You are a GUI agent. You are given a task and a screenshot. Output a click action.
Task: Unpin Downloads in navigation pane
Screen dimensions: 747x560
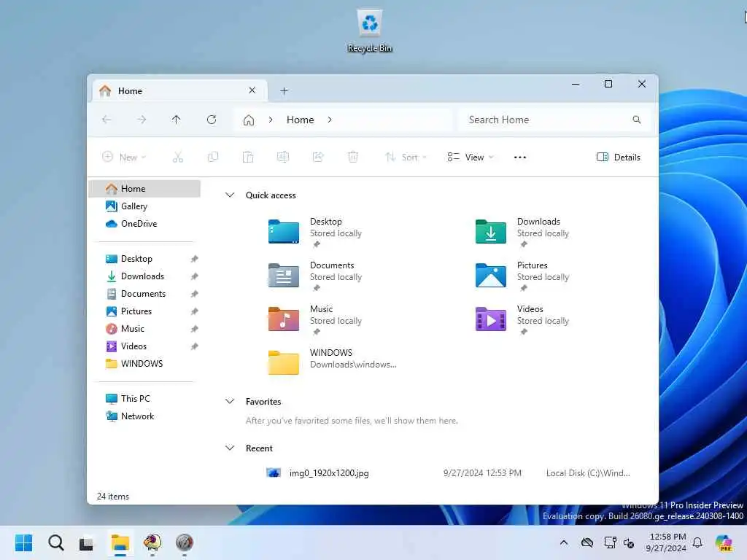click(x=194, y=276)
